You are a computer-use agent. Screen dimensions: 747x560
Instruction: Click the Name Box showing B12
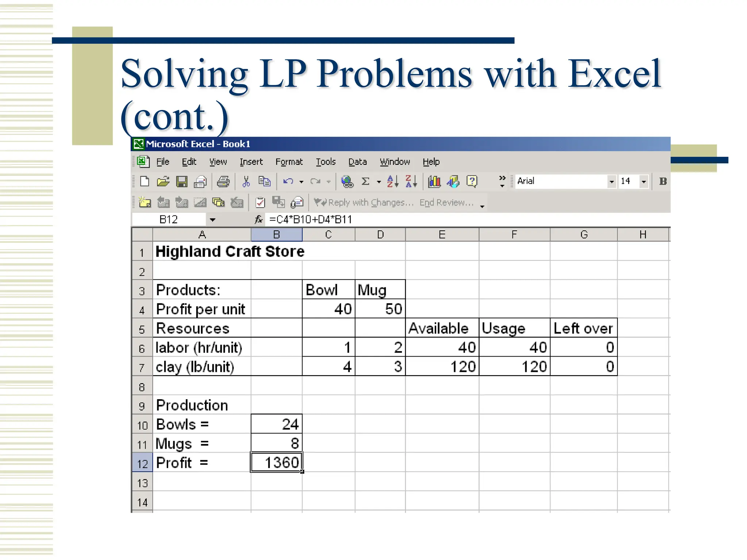[169, 219]
